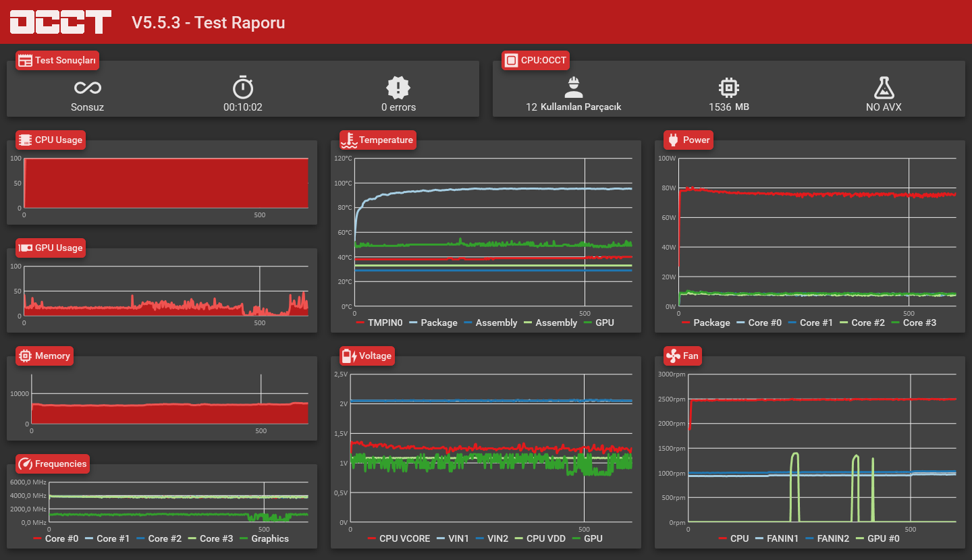Click the GPU Usage panel label
Image resolution: width=972 pixels, height=560 pixels.
[51, 248]
